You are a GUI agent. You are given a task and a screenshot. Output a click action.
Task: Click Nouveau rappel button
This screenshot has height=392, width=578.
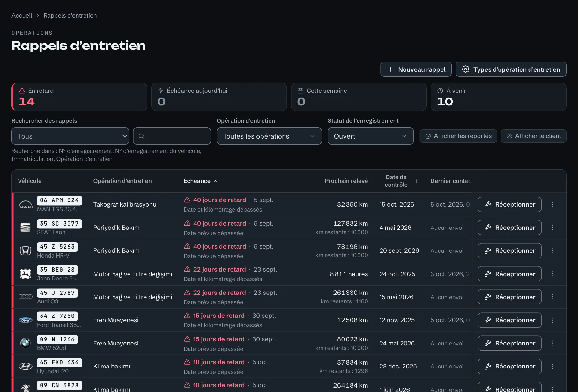coord(416,69)
